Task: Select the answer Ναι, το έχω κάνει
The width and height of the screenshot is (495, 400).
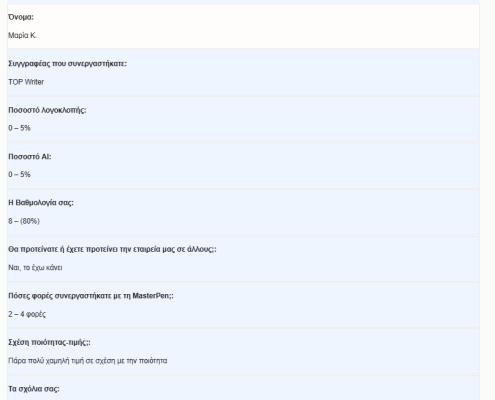Action: 35,268
